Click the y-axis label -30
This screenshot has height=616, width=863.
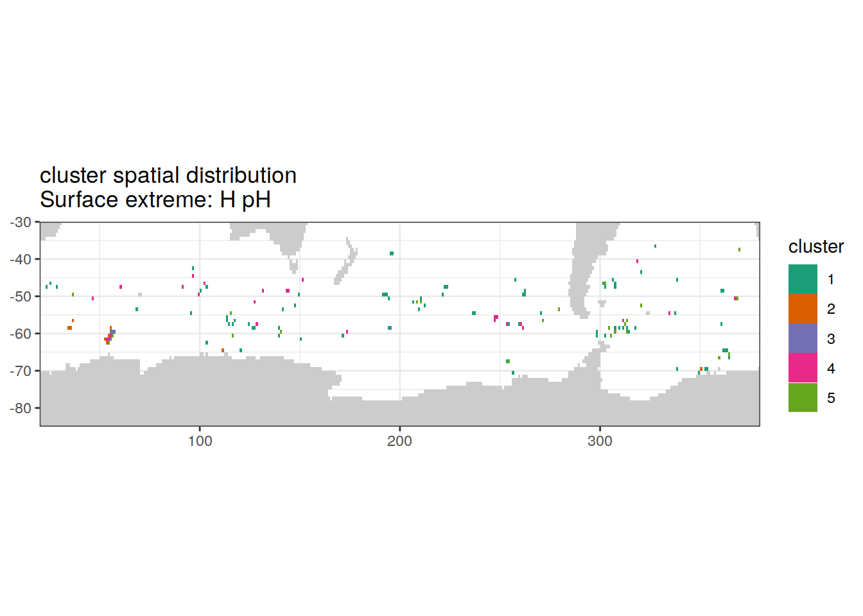21,222
